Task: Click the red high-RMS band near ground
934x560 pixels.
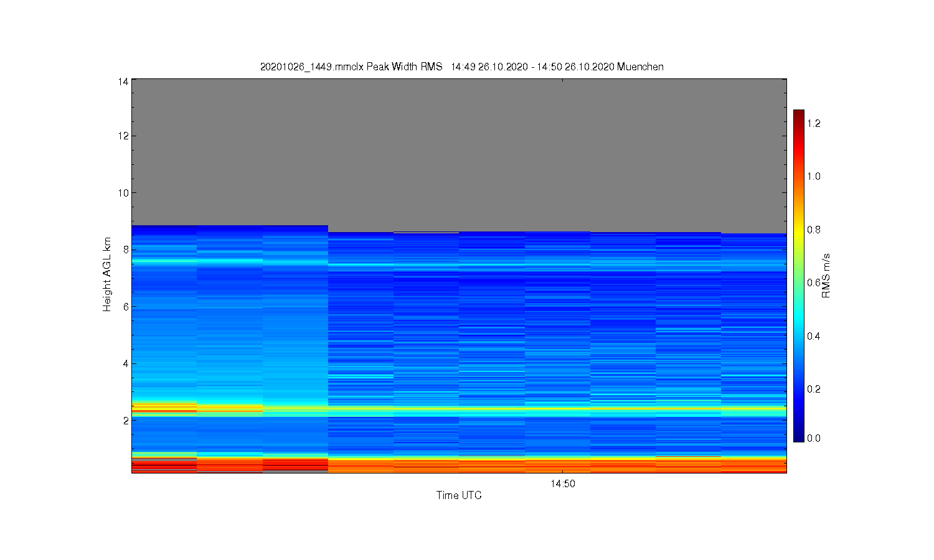Action: pos(459,464)
